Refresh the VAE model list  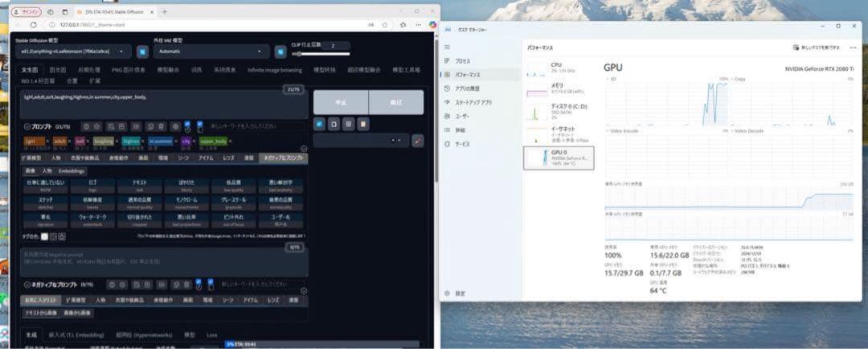point(280,51)
